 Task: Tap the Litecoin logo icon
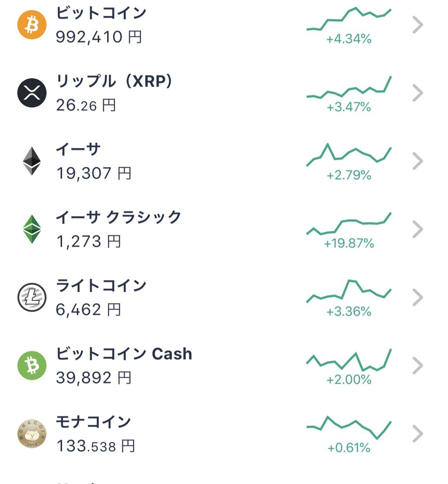31,297
